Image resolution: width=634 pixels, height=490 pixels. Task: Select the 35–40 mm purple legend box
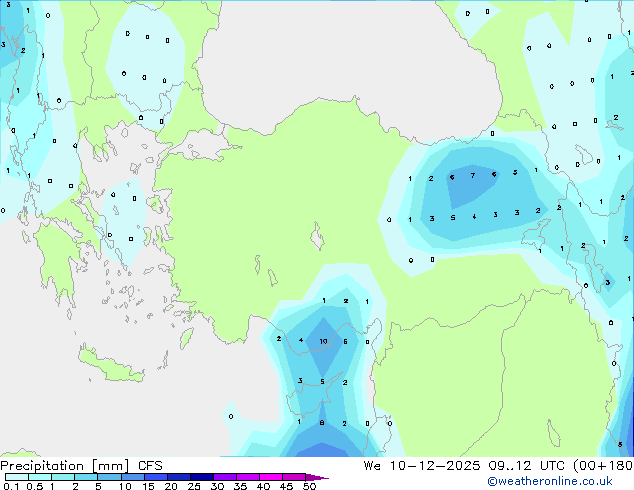(x=247, y=477)
